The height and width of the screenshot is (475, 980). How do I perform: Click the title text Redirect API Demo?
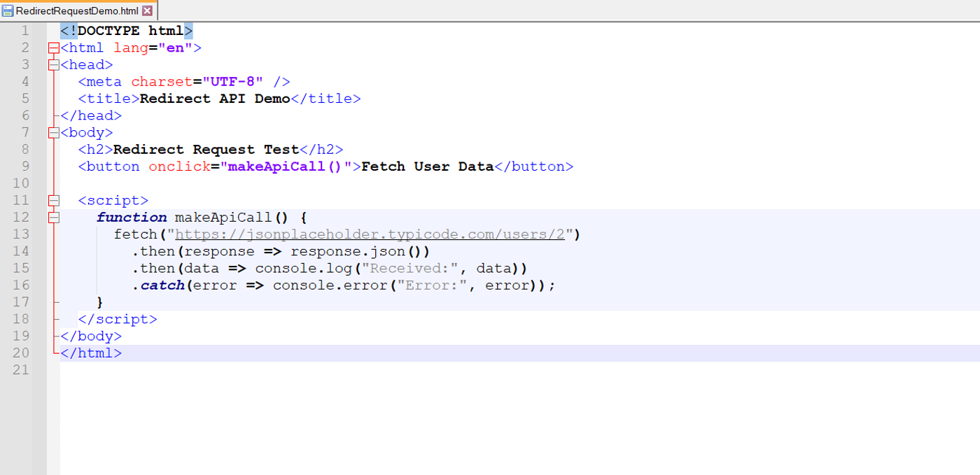tap(215, 99)
